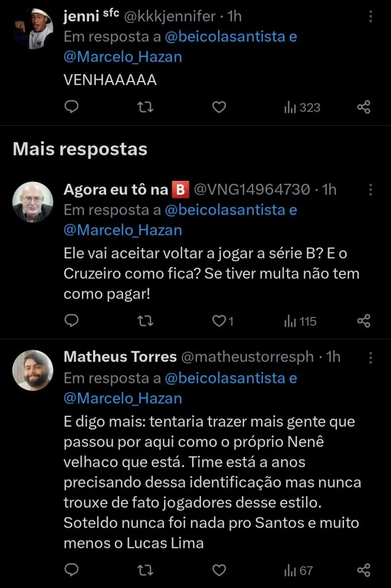This screenshot has height=588, width=391.
Task: Toggle like on Agora eu tô's reply
Action: (219, 321)
